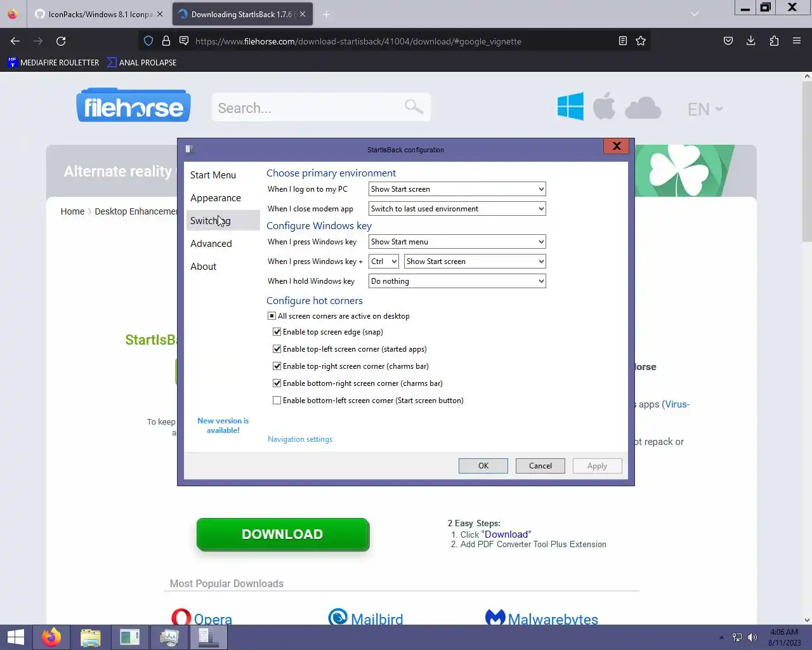Open the Pocket save icon
812x650 pixels.
[x=728, y=41]
